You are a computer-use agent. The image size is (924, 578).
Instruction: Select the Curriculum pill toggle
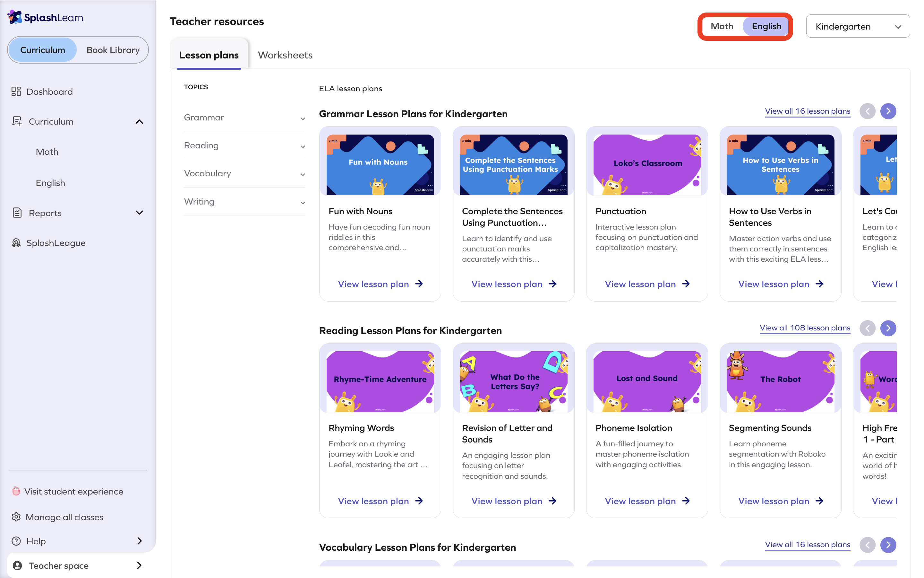click(x=42, y=50)
